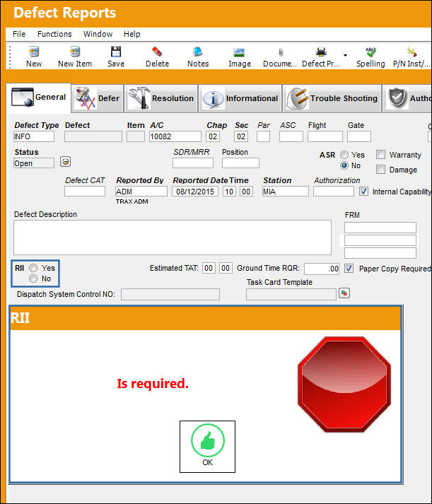This screenshot has height=504, width=432.
Task: Click the SDR/MRR input field
Action: 193,163
